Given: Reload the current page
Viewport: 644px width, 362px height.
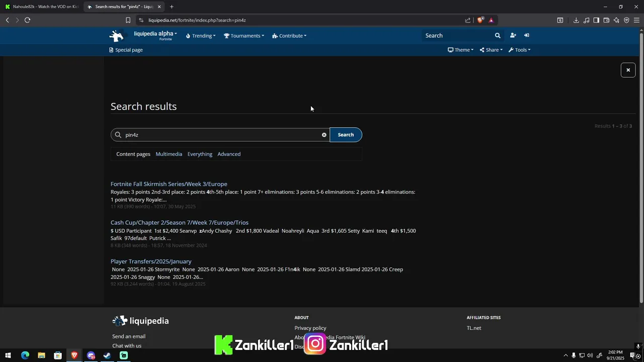Looking at the screenshot, I should [x=27, y=20].
